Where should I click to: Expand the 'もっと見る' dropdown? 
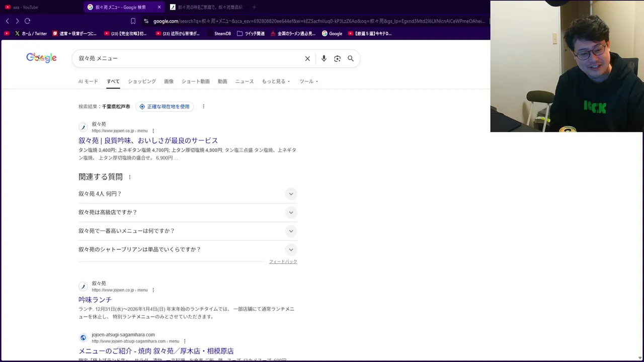pyautogui.click(x=276, y=81)
